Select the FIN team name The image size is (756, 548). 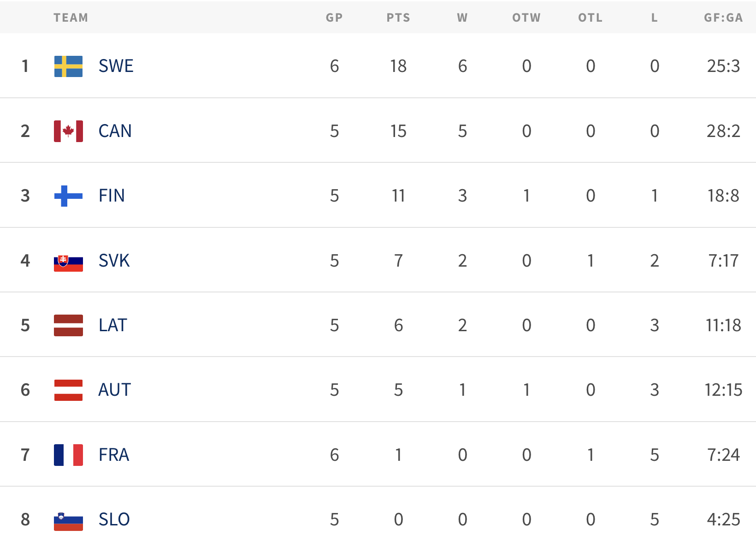click(112, 196)
